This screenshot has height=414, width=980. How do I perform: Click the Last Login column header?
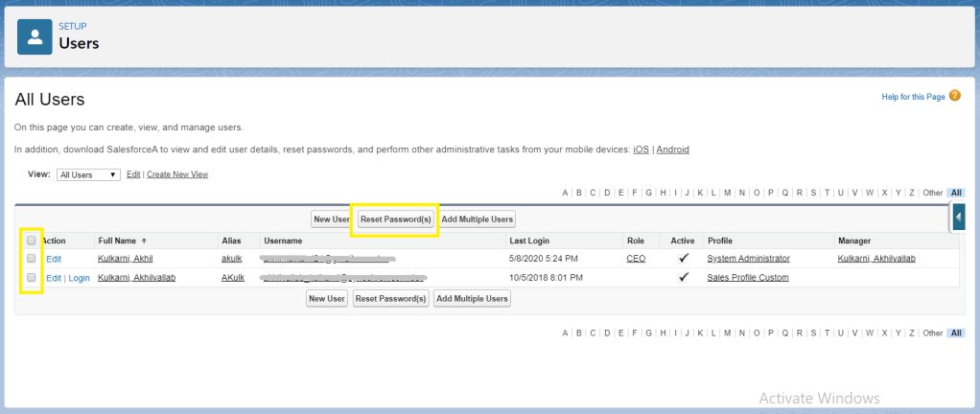tap(529, 241)
